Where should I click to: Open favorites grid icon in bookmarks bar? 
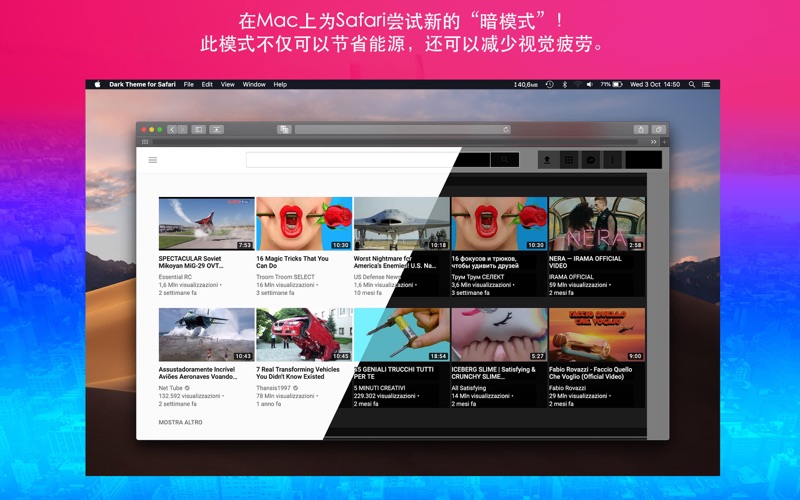(145, 142)
